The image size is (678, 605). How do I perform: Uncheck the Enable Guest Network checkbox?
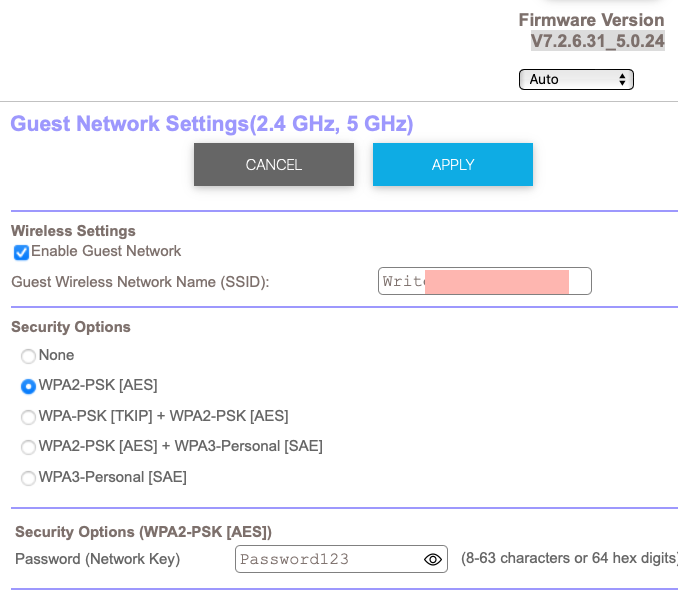(21, 252)
